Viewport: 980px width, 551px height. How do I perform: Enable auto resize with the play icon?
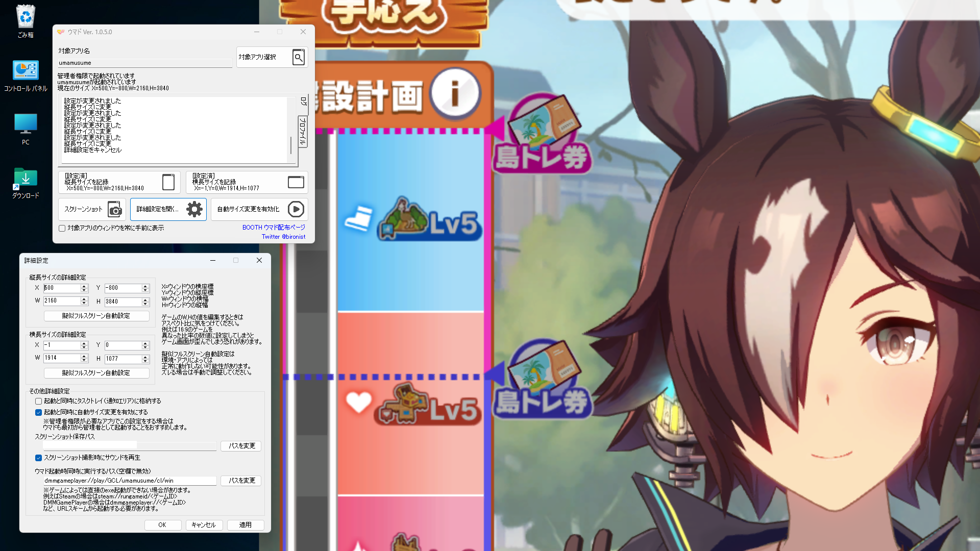click(x=296, y=209)
